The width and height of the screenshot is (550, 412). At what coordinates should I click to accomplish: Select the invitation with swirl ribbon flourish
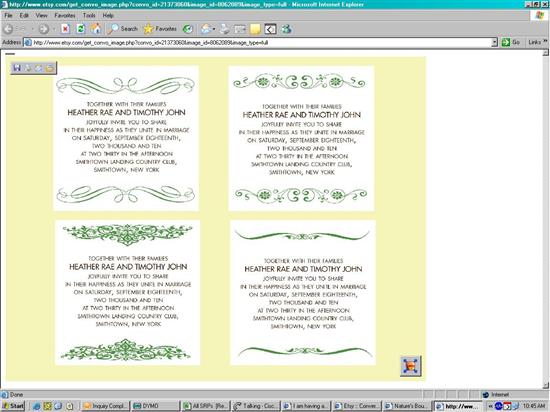coord(126,138)
